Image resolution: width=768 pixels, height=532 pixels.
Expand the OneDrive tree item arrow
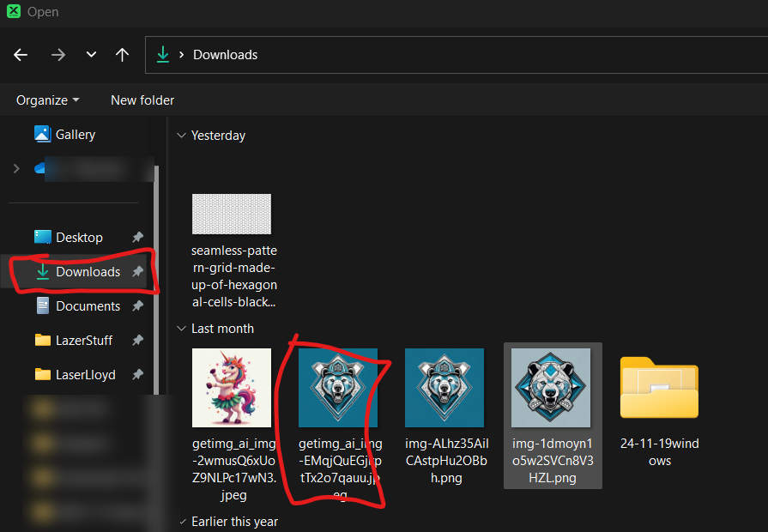[x=16, y=168]
